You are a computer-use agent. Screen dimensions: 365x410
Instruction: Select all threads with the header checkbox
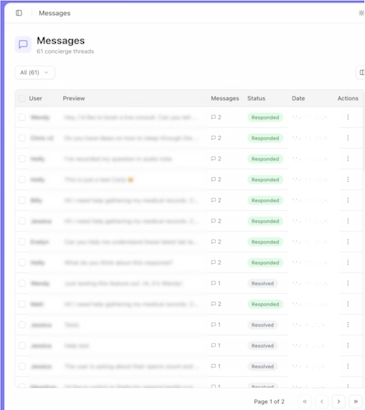22,98
